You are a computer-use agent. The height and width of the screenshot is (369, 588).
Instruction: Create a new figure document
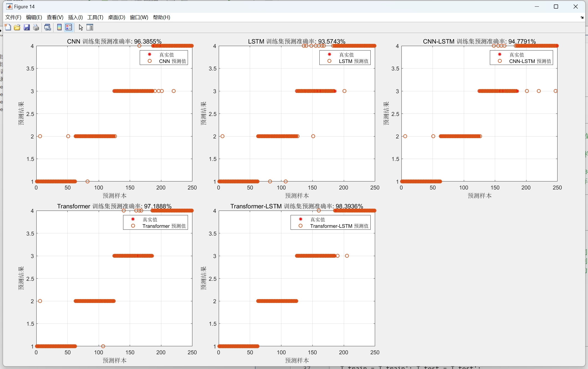(8, 27)
